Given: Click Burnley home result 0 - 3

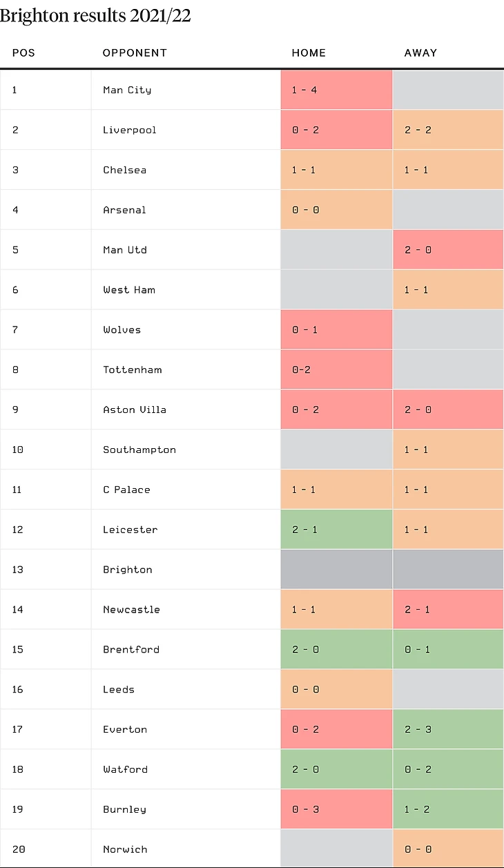Looking at the screenshot, I should point(305,809).
